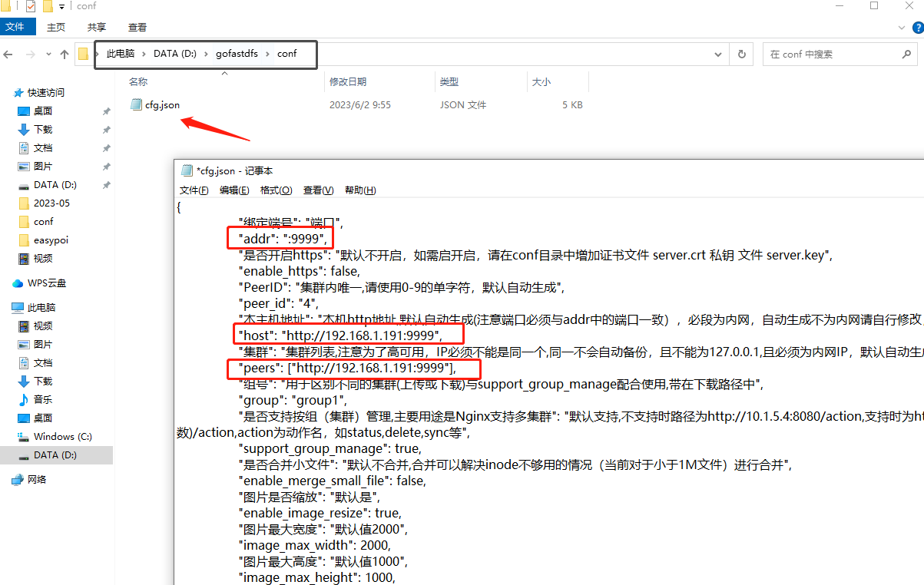
Task: Click "image_max_width": 2000 line
Action: point(315,545)
